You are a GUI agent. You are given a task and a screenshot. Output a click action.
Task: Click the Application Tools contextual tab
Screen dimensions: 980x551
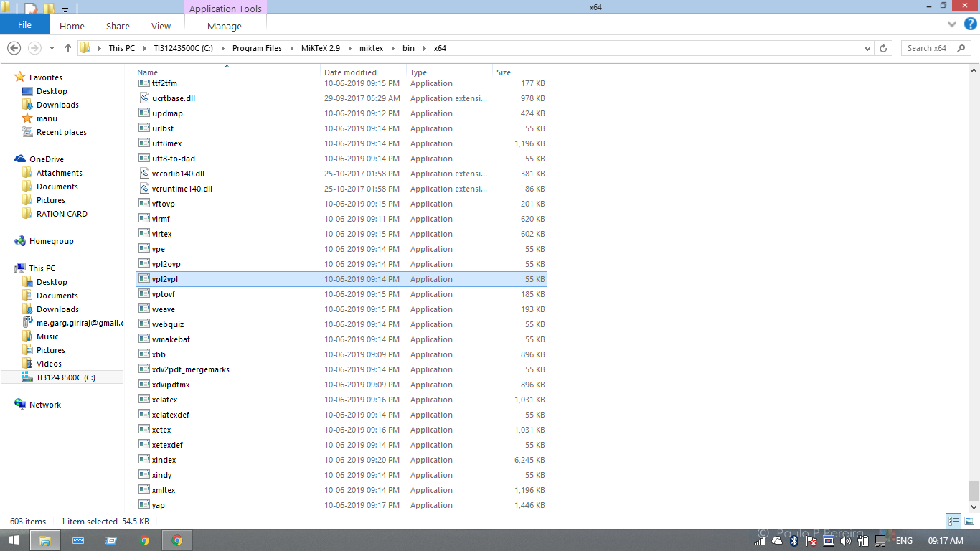[225, 9]
